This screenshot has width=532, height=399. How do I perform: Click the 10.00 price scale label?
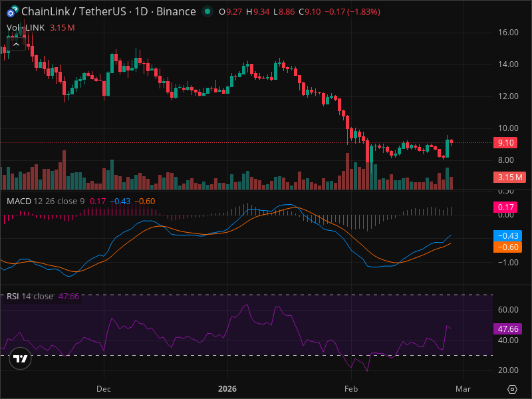(x=508, y=128)
